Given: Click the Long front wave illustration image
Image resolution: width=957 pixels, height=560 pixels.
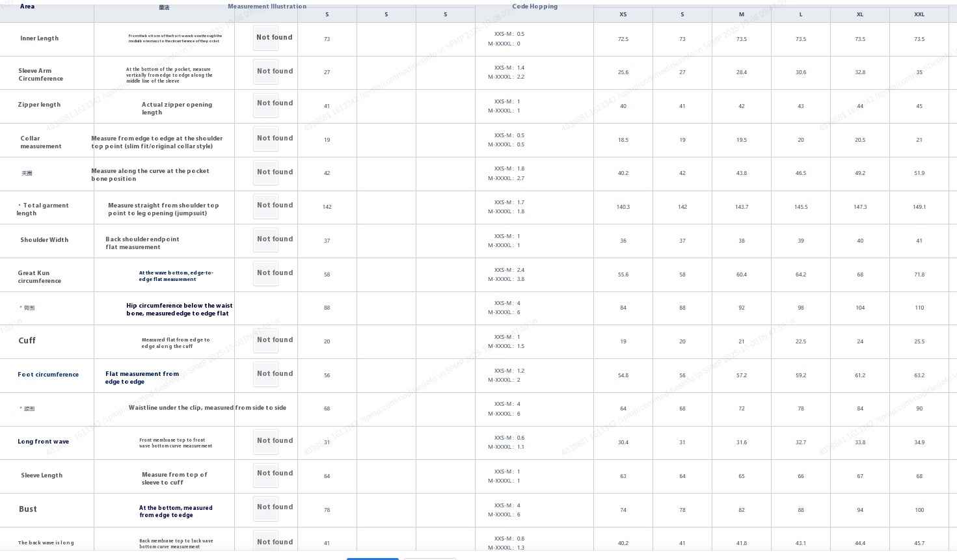Looking at the screenshot, I should (265, 442).
